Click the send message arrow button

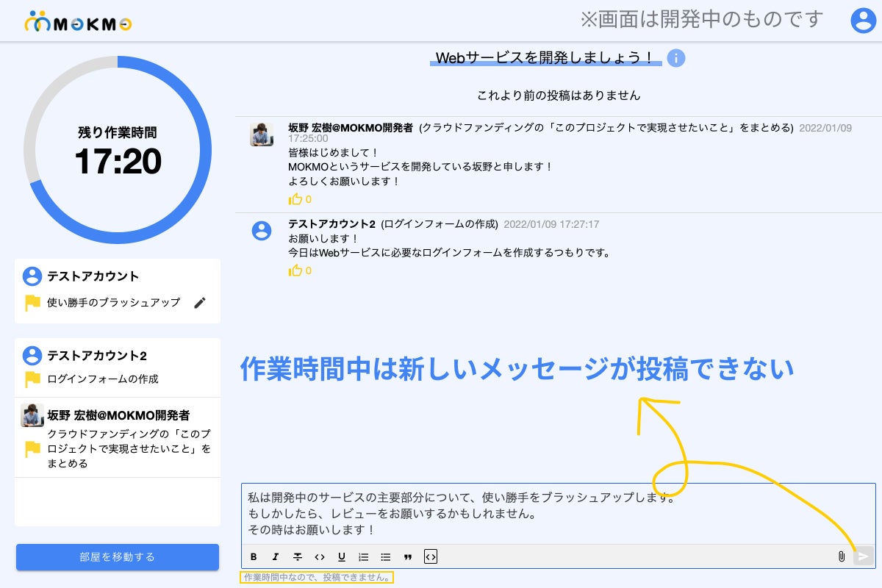point(864,556)
